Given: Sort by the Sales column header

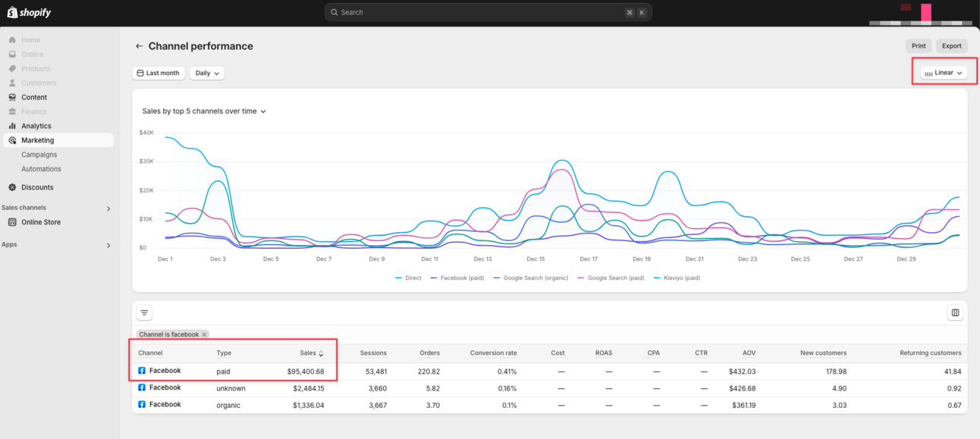Looking at the screenshot, I should point(311,353).
